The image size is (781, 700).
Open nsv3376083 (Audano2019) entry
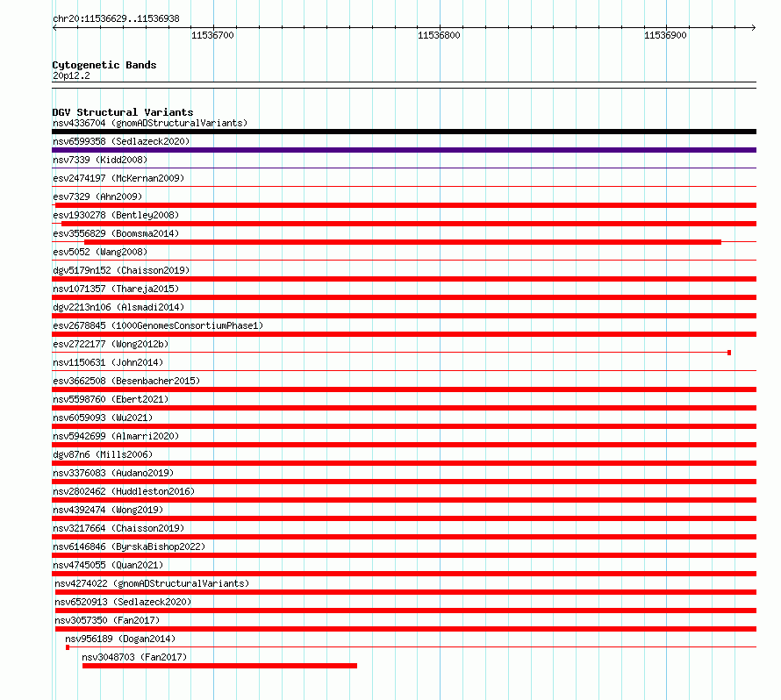click(113, 473)
